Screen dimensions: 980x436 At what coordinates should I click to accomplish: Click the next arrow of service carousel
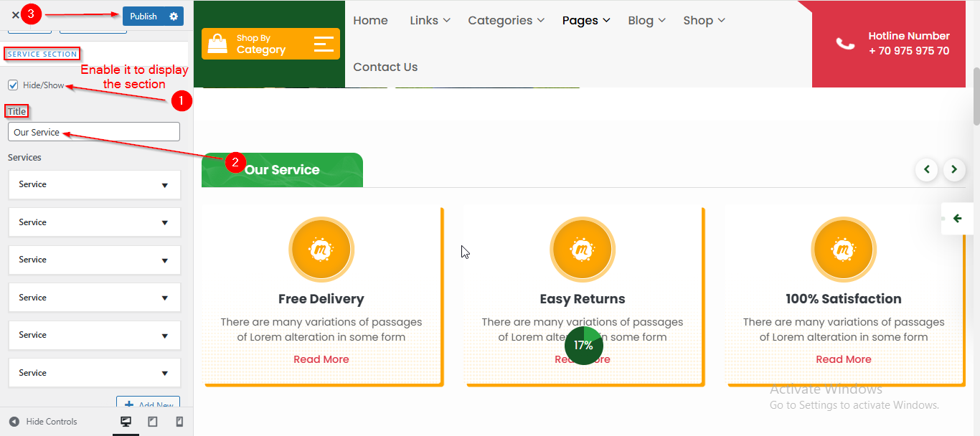click(x=954, y=170)
